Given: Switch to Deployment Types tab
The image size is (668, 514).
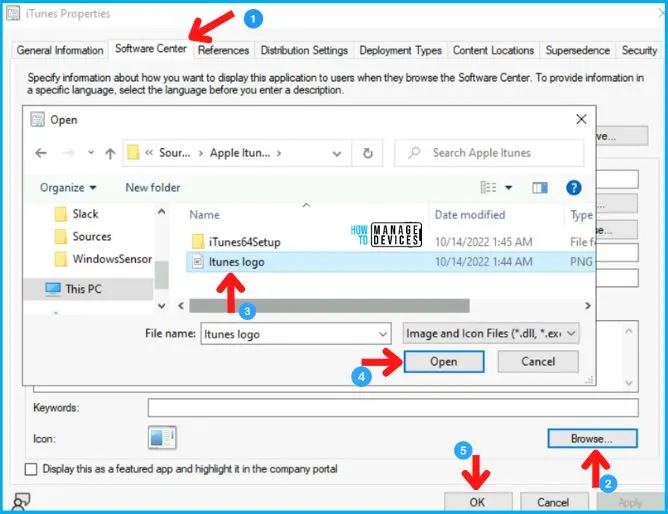Looking at the screenshot, I should click(x=400, y=50).
